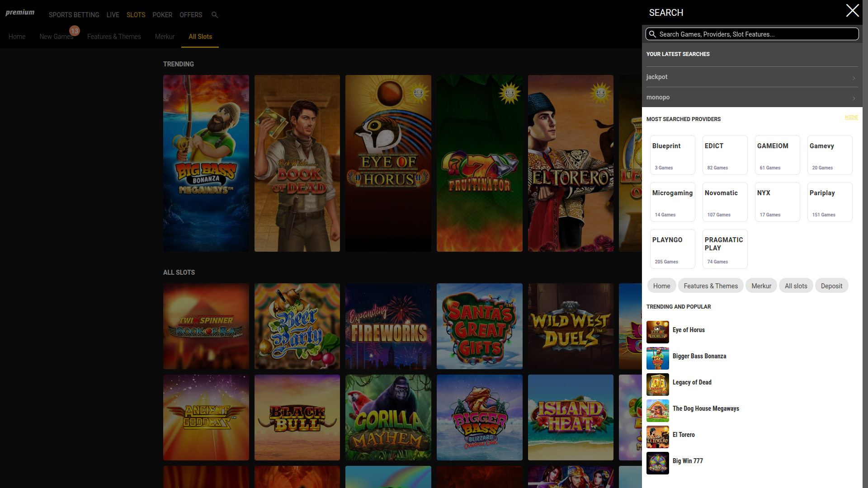Open the POKER menu item

tap(162, 15)
